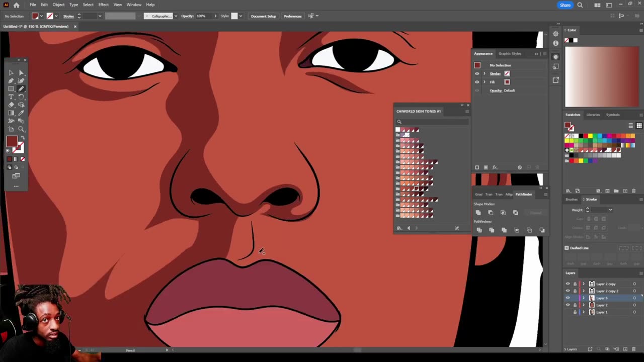Viewport: 644px width, 362px height.
Task: Select the Pencil tool in toolbox
Action: [21, 88]
